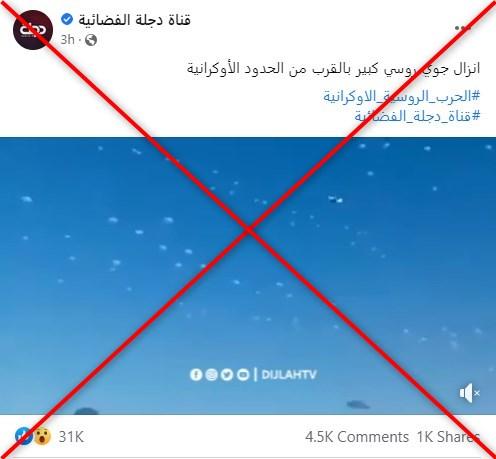The image size is (496, 459).
Task: Unmute the video with speaker icon
Action: pos(470,393)
